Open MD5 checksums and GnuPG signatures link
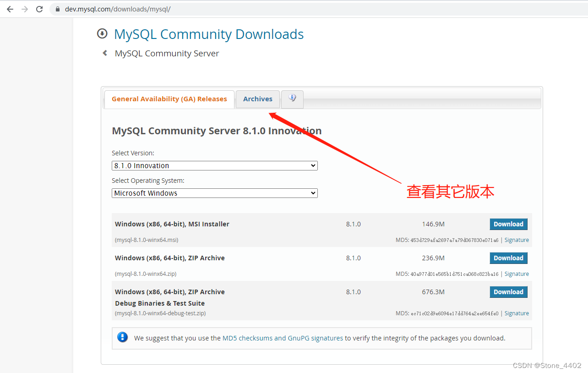Screen dimensions: 588x373 pyautogui.click(x=283, y=338)
